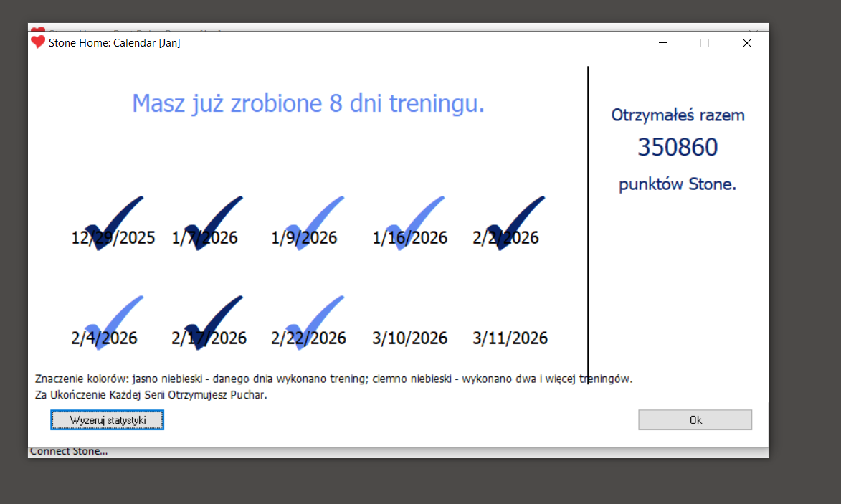Click the unchecked date 3/10/2026
The image size is (841, 504).
[409, 338]
